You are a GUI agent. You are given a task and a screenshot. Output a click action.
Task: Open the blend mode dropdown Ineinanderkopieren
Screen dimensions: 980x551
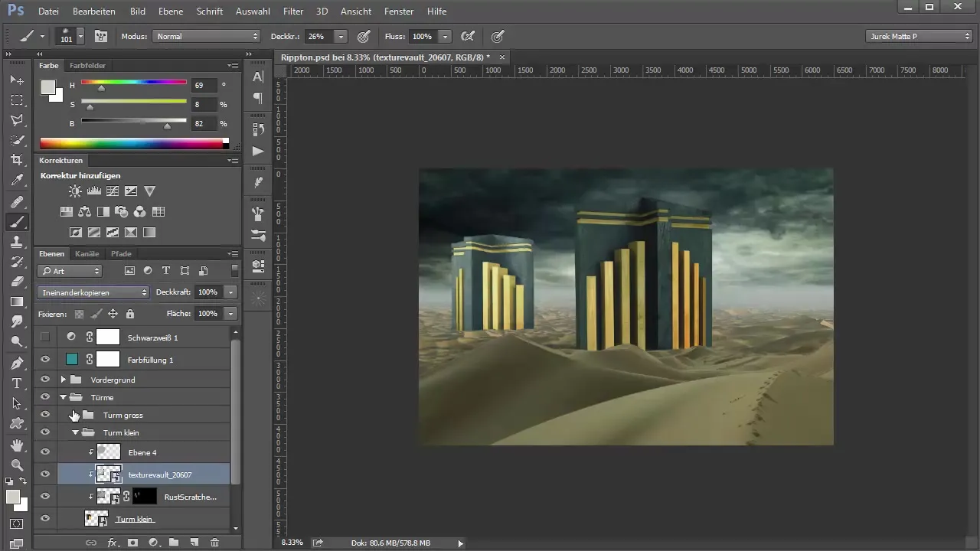click(93, 292)
